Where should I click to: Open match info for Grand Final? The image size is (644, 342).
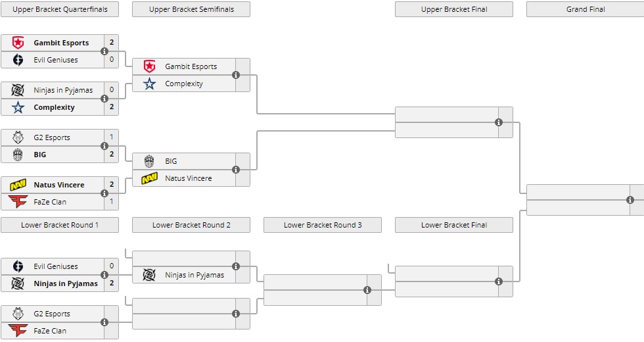coord(630,200)
